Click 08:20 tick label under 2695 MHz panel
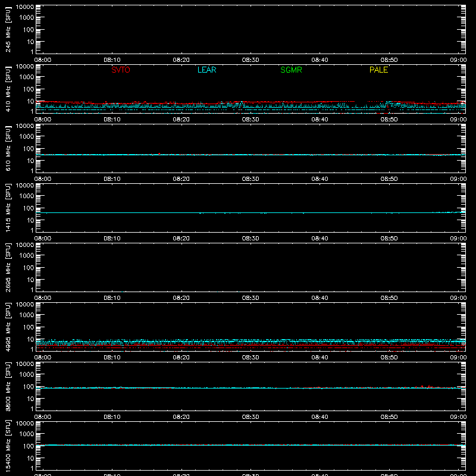Screen dimensions: 476x476 tap(181, 298)
